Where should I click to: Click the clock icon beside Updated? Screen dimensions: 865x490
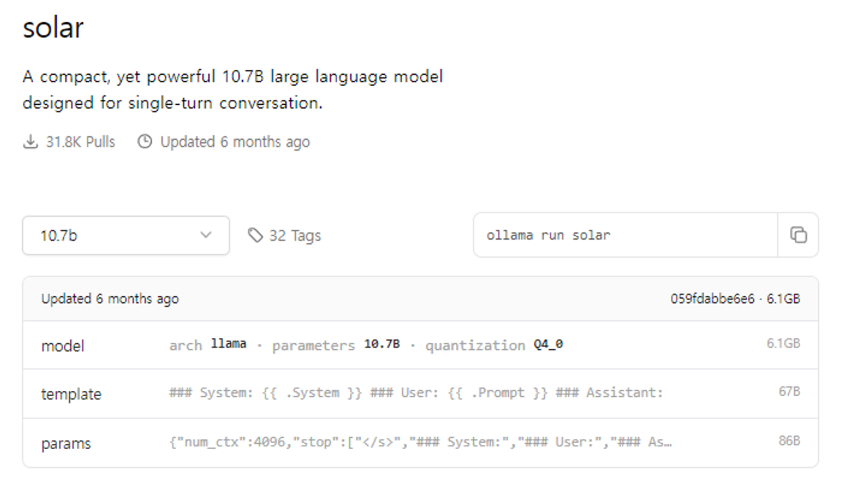(145, 142)
